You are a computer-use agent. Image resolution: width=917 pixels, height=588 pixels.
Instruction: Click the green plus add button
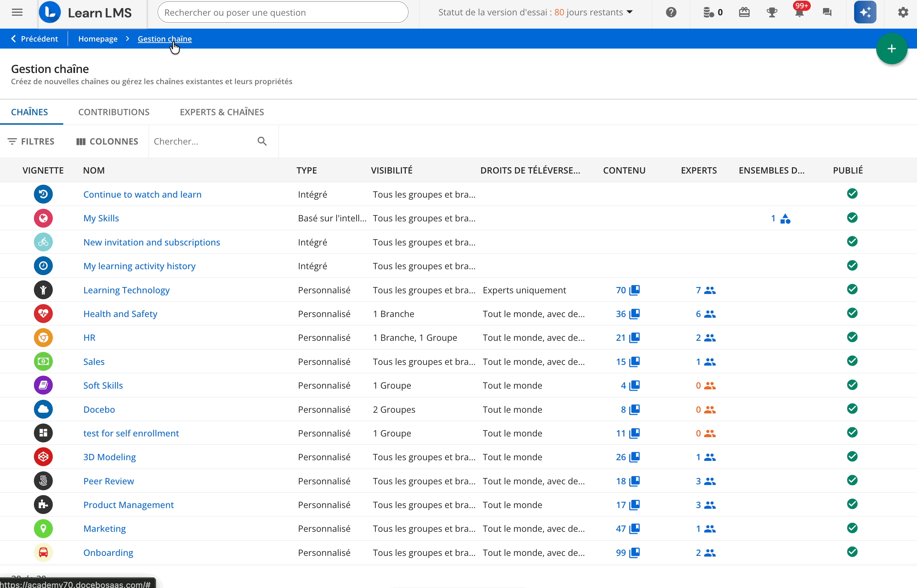pos(891,49)
